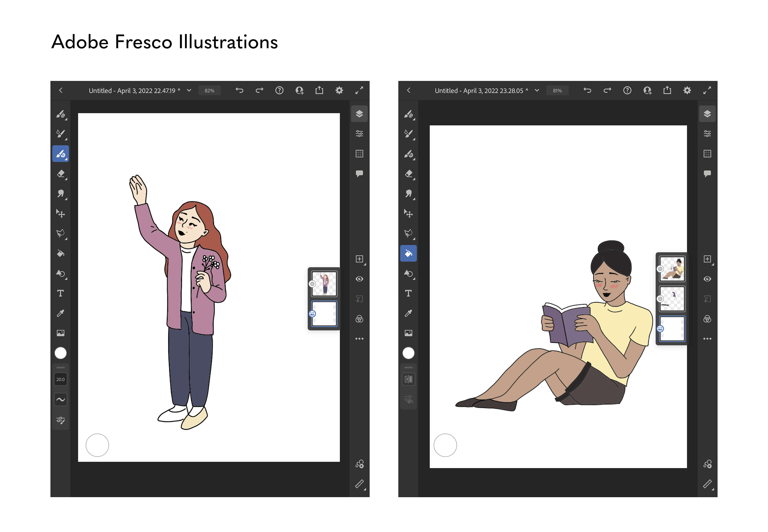
Task: Select the middle purple strokes layer thumbnail
Action: click(672, 299)
